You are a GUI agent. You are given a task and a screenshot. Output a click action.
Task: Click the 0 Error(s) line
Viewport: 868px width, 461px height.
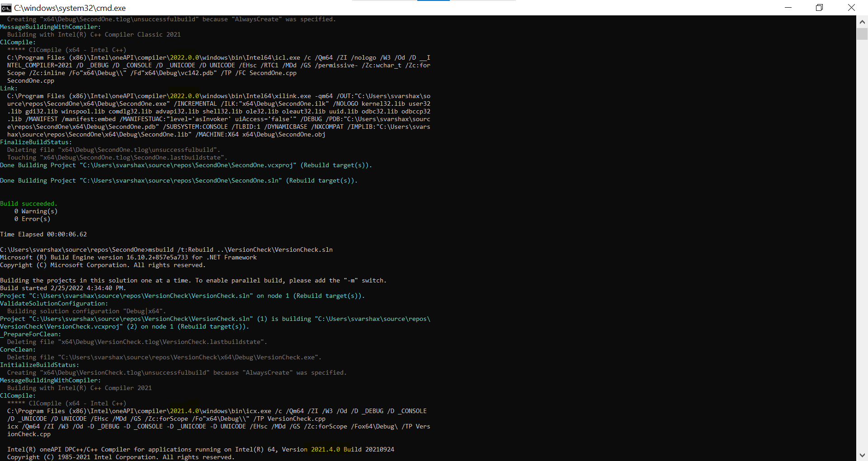[x=32, y=219]
